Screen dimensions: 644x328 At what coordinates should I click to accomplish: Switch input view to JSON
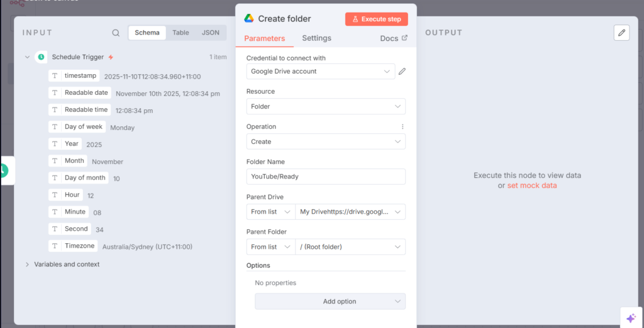pos(210,33)
